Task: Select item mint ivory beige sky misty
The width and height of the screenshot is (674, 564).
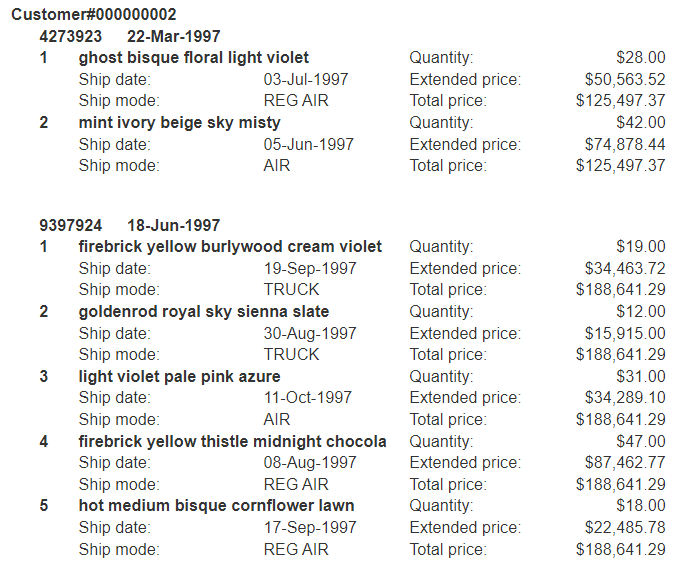Action: point(180,123)
